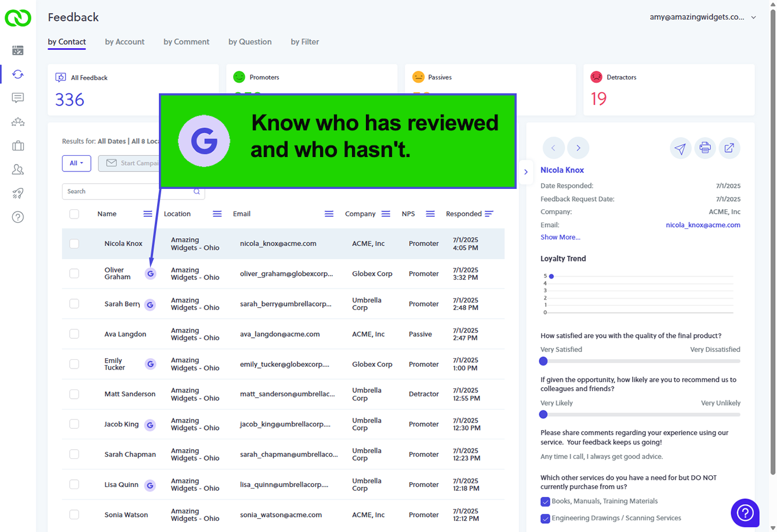Select the feedback sync icon in sidebar
This screenshot has height=532, width=777.
[18, 74]
